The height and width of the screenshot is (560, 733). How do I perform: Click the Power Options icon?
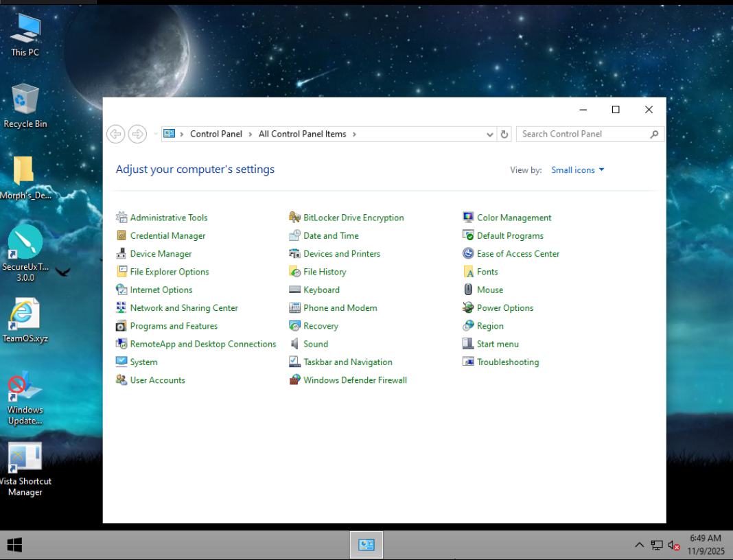[469, 308]
